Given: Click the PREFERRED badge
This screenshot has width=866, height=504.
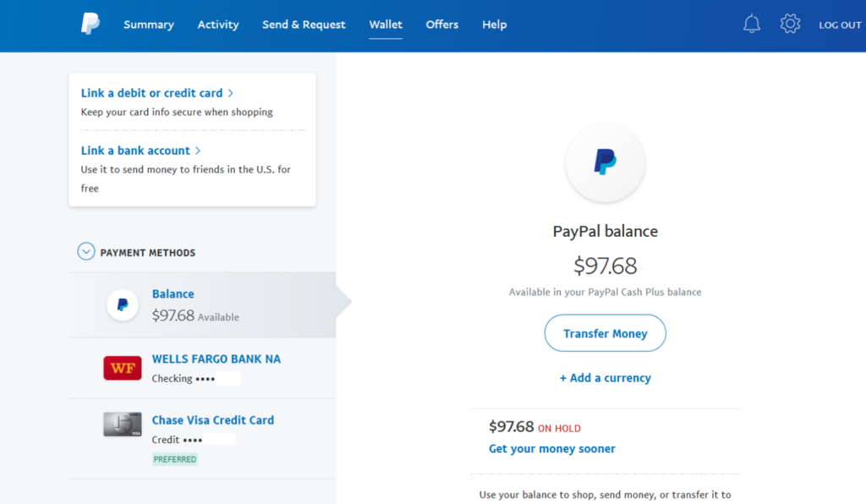Looking at the screenshot, I should tap(174, 459).
